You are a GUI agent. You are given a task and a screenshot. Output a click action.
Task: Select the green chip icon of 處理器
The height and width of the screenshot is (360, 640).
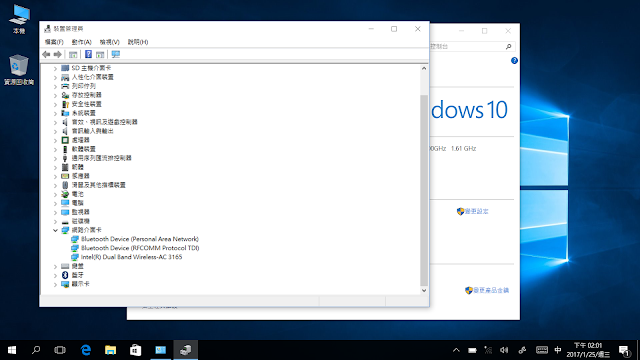pyautogui.click(x=65, y=140)
